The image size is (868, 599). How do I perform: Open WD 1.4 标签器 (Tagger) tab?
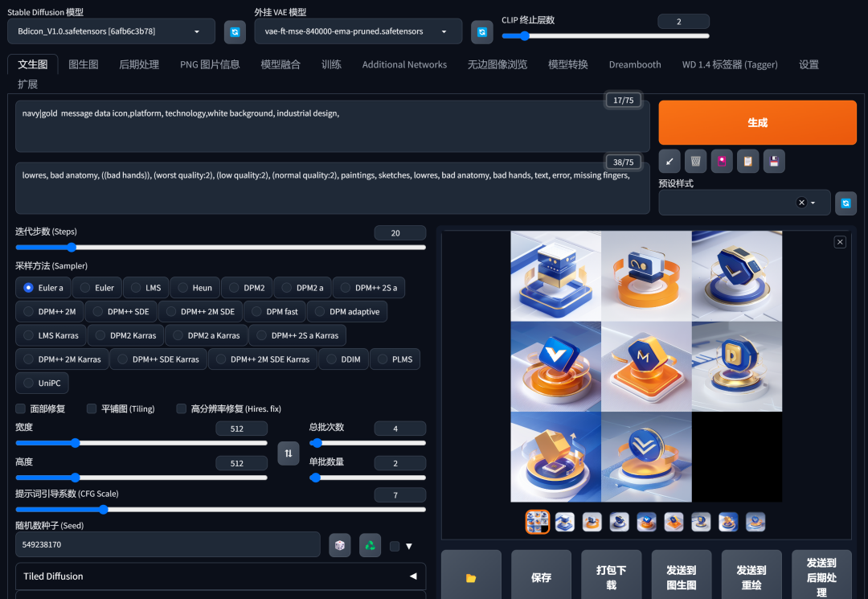pyautogui.click(x=730, y=64)
